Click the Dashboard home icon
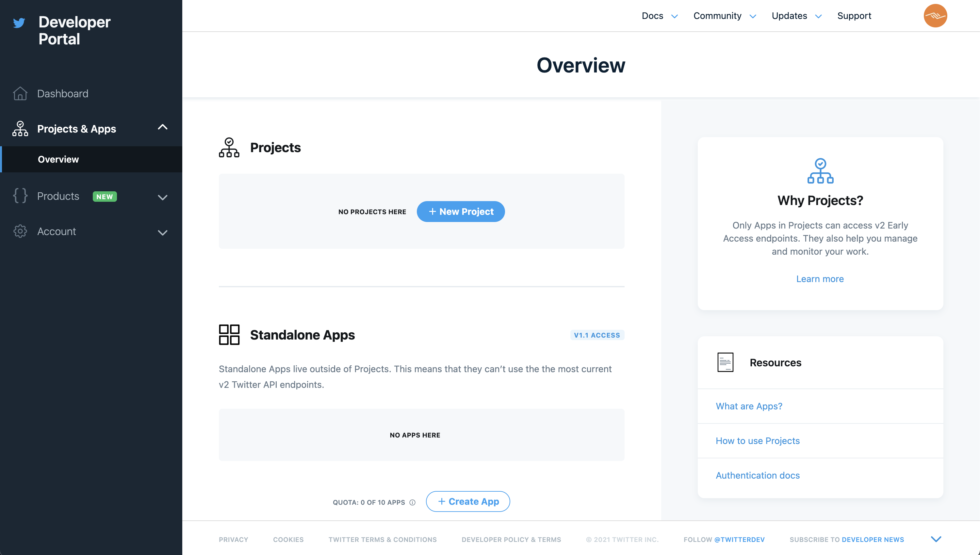The height and width of the screenshot is (555, 980). (x=20, y=93)
